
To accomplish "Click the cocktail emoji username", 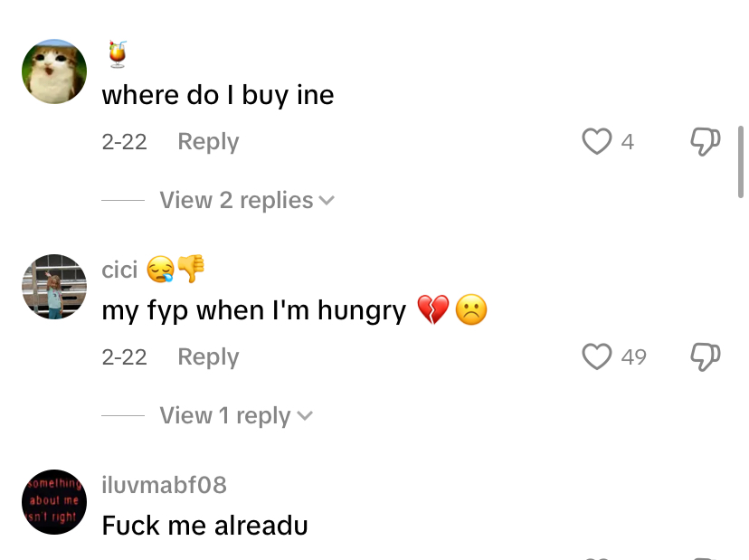I will (x=117, y=55).
